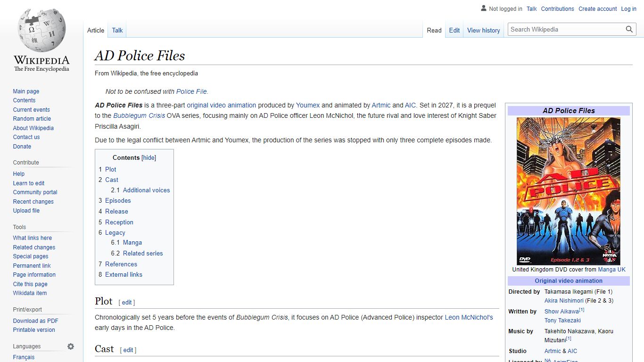The height and width of the screenshot is (362, 644).
Task: Click the search magnifying glass icon
Action: coord(629,29)
